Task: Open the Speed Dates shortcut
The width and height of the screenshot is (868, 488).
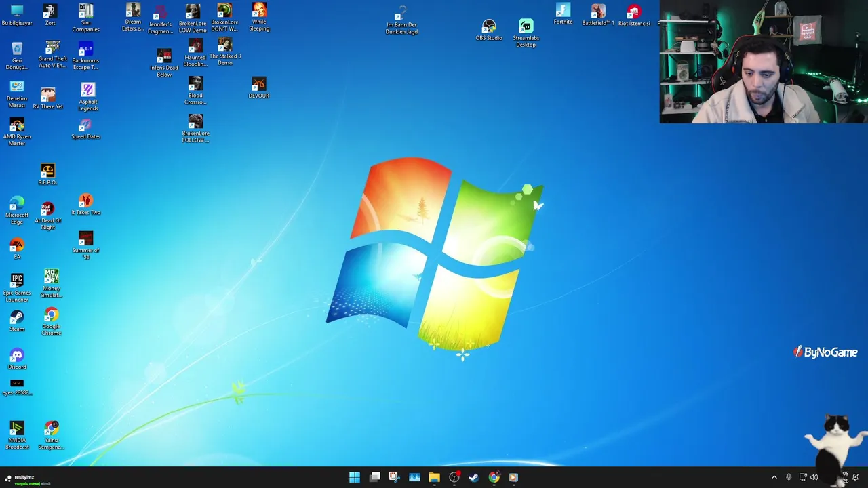Action: (85, 129)
